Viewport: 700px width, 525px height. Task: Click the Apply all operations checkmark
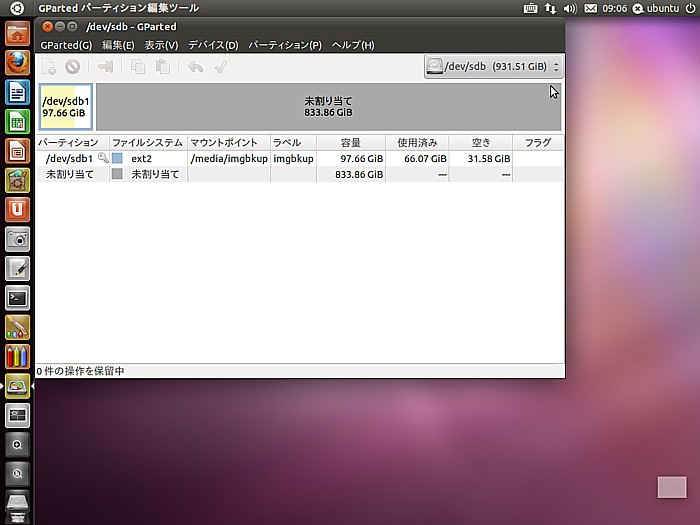pyautogui.click(x=221, y=67)
